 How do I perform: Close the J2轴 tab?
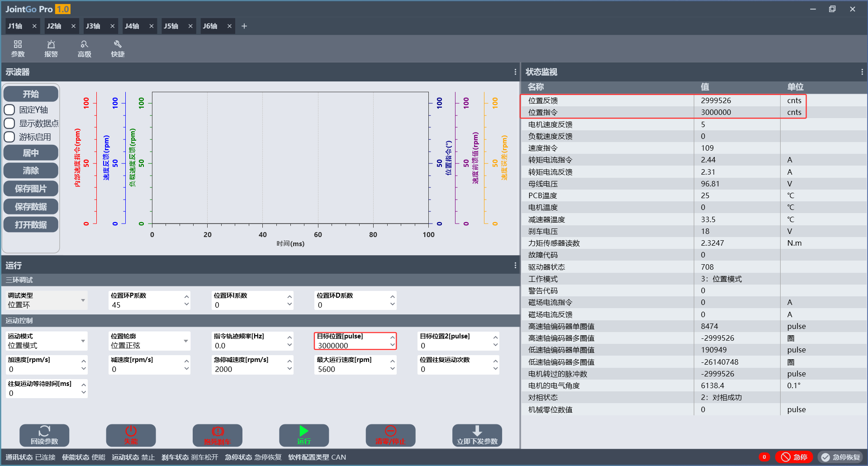click(x=73, y=26)
